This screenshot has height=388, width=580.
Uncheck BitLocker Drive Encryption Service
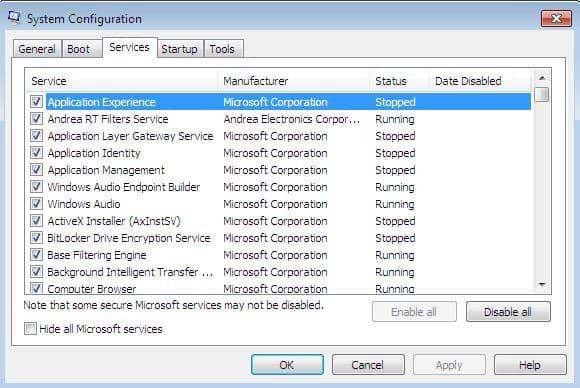point(36,237)
